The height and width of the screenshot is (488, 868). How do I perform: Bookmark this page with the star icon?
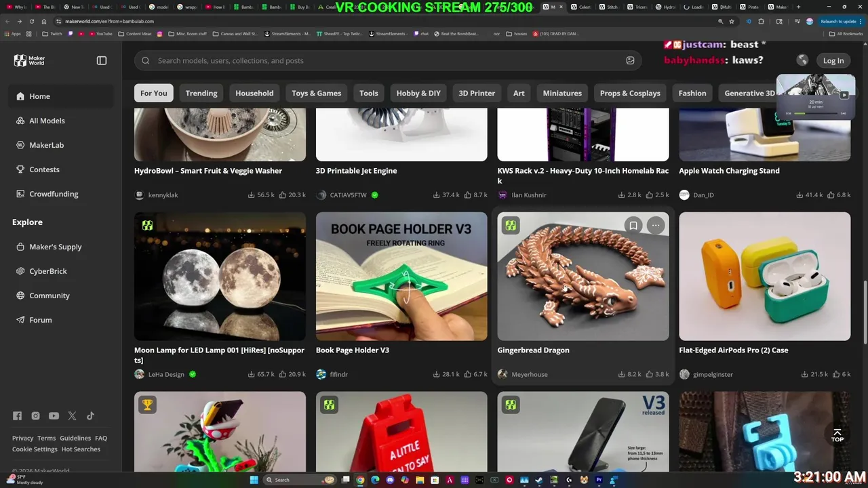click(x=731, y=21)
